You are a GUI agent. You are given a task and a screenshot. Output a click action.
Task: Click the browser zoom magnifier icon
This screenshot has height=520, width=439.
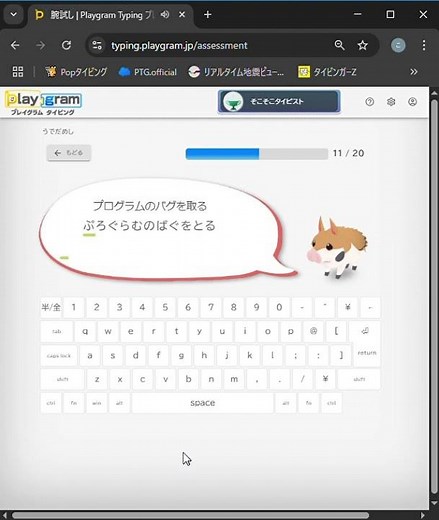[339, 45]
